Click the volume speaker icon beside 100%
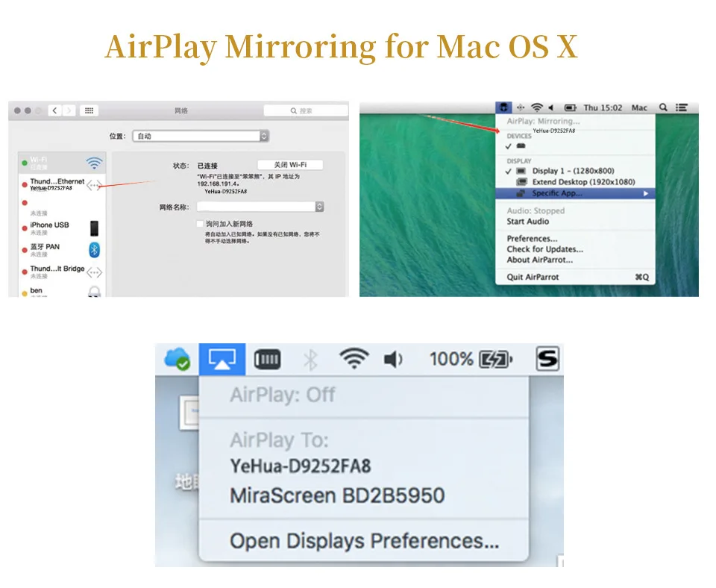The image size is (716, 588). pos(393,360)
